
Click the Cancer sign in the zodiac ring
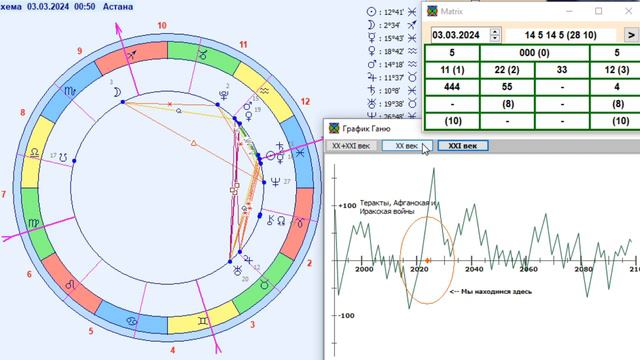131,321
